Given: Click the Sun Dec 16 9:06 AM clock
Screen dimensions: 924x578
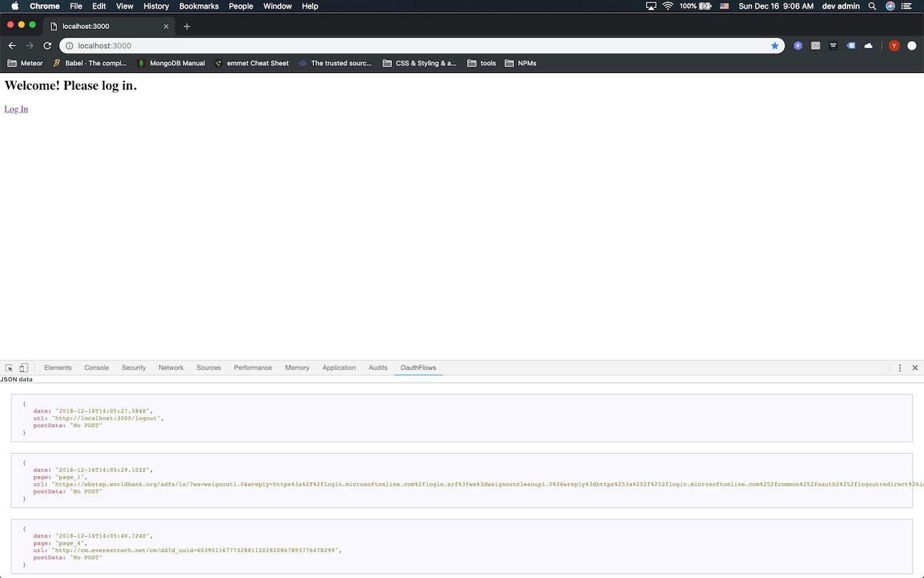Looking at the screenshot, I should [x=776, y=6].
